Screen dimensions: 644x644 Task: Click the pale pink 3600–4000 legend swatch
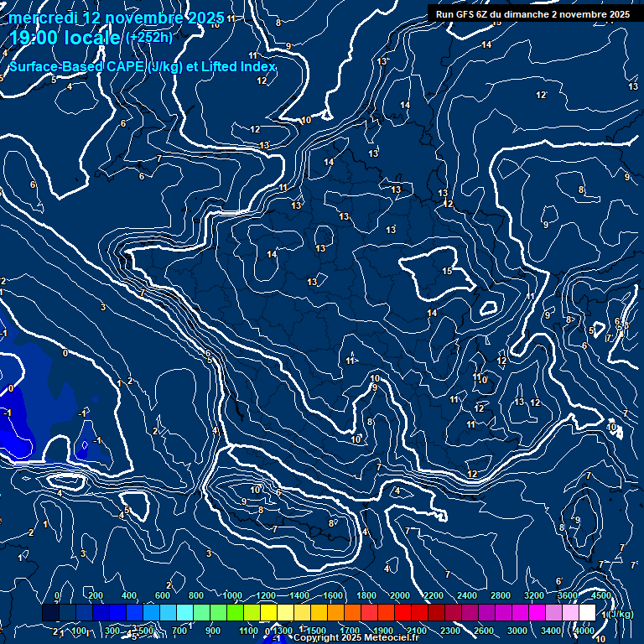click(x=570, y=612)
